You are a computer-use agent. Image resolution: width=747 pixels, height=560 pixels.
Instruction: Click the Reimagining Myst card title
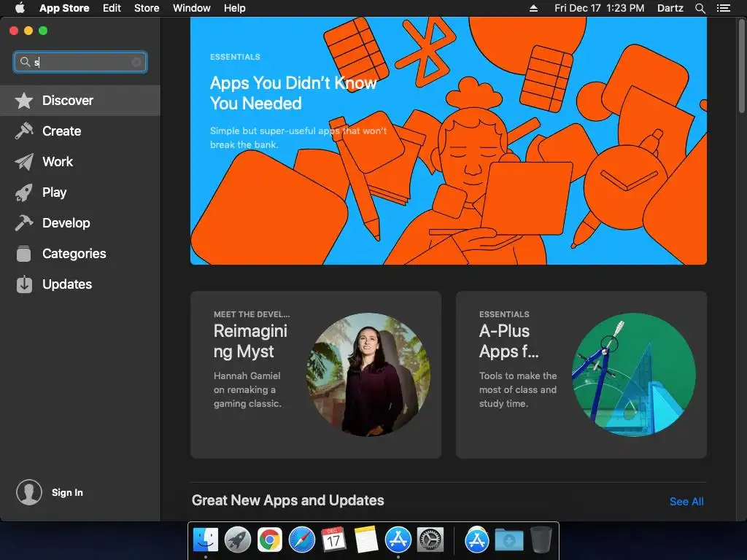[251, 341]
